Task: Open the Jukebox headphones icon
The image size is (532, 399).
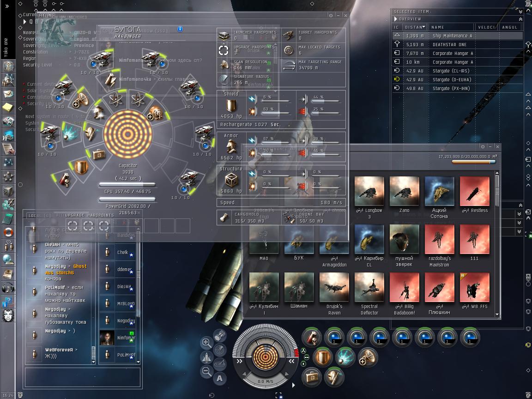Action: 7,288
